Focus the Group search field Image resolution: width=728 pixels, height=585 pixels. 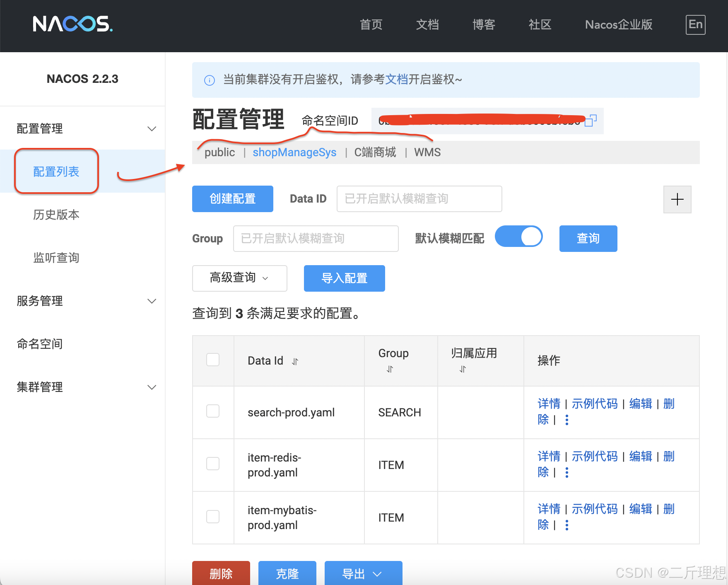[316, 239]
